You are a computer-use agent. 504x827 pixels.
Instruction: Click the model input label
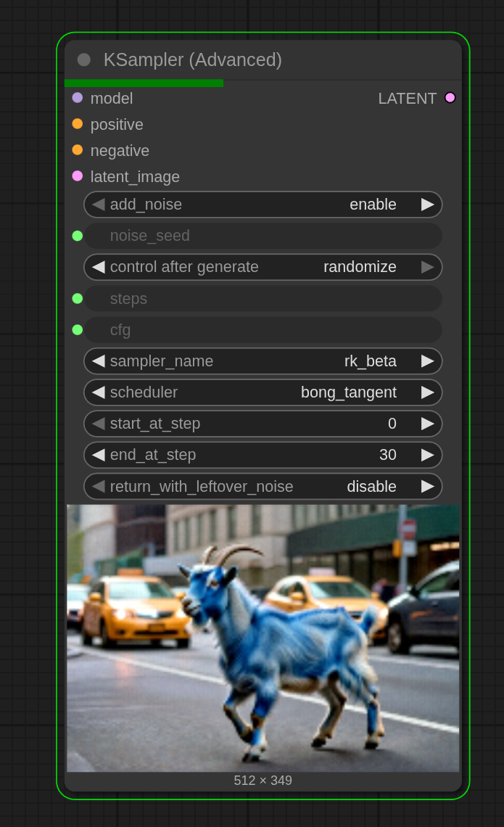point(111,99)
